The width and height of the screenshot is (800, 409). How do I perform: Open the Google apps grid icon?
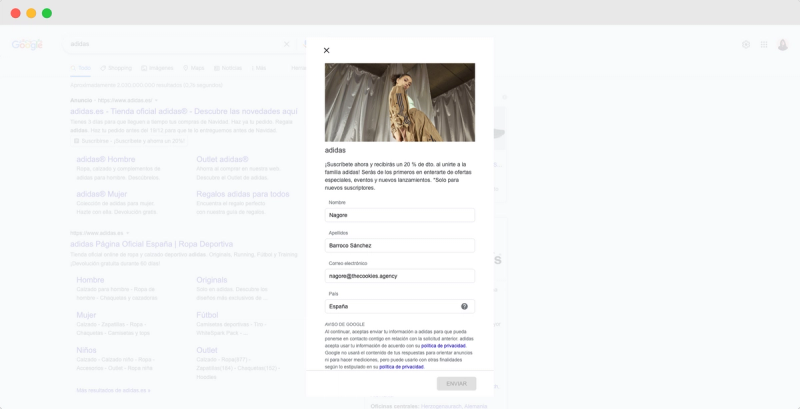point(764,44)
